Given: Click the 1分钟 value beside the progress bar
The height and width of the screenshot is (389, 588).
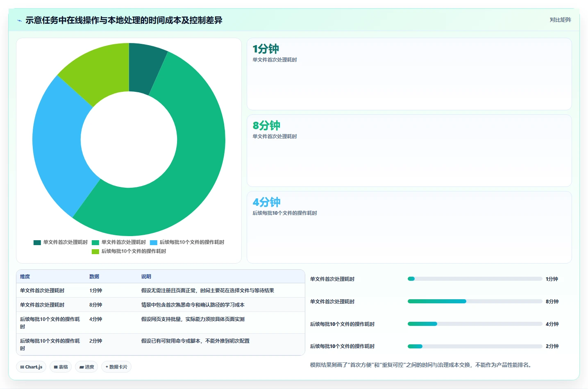Looking at the screenshot, I should 552,279.
